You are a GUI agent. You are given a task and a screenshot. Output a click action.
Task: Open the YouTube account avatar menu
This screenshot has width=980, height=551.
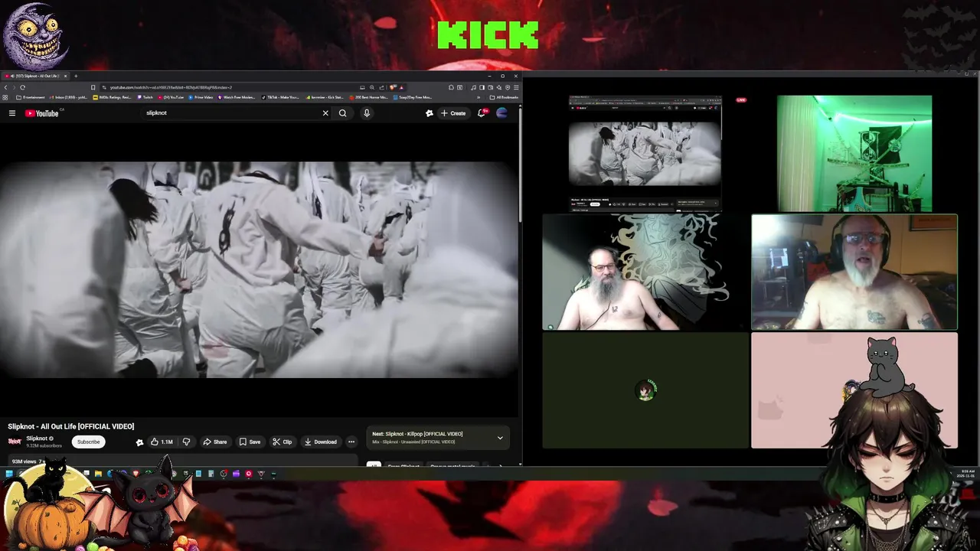click(502, 113)
